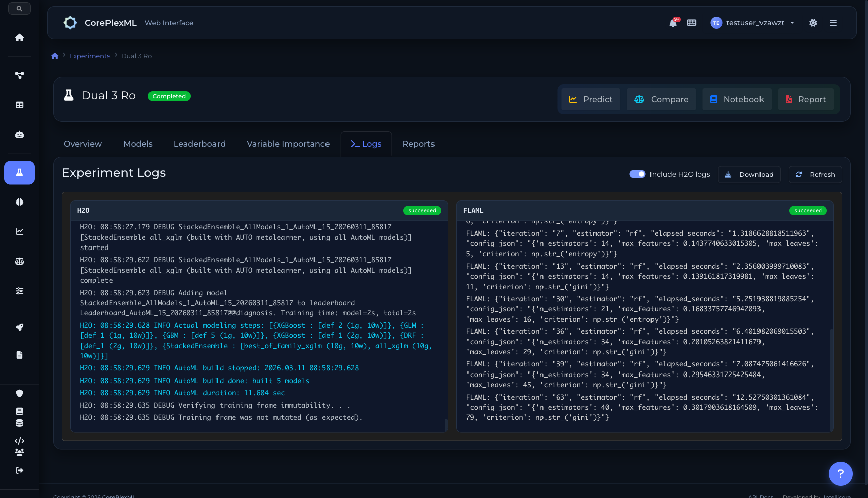Click the flask Experiments icon in sidebar

coord(19,173)
